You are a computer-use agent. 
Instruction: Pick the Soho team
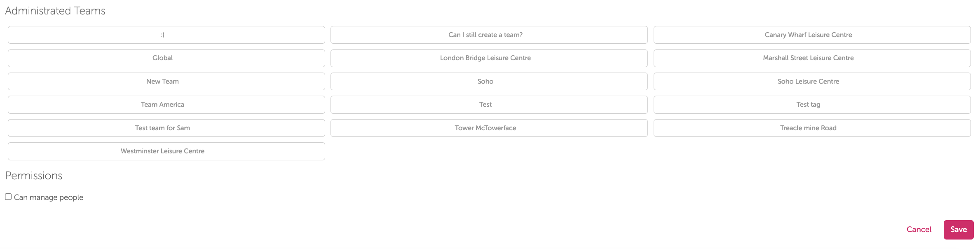(489, 82)
